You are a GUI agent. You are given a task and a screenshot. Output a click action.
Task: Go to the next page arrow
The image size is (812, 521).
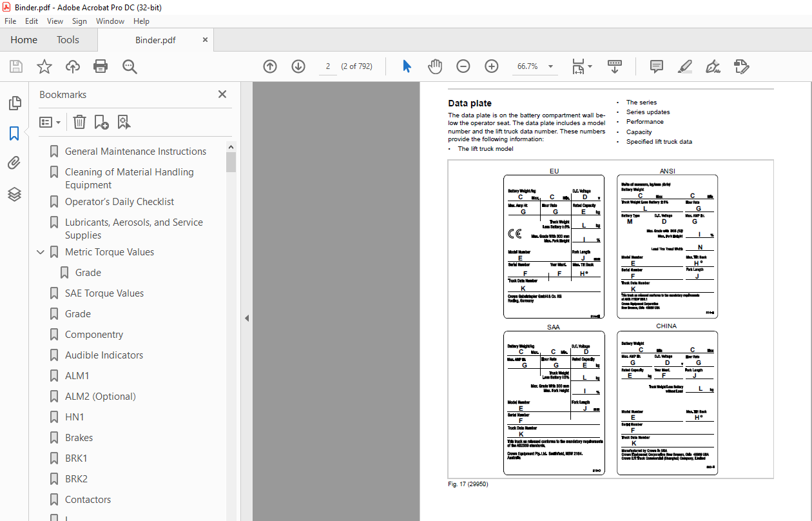click(x=298, y=66)
